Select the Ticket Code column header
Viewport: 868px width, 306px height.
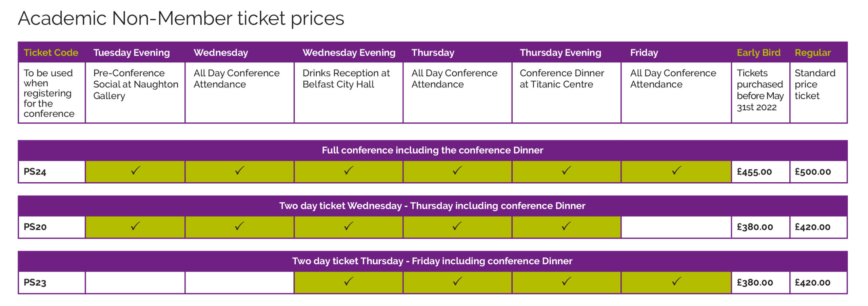tap(51, 53)
